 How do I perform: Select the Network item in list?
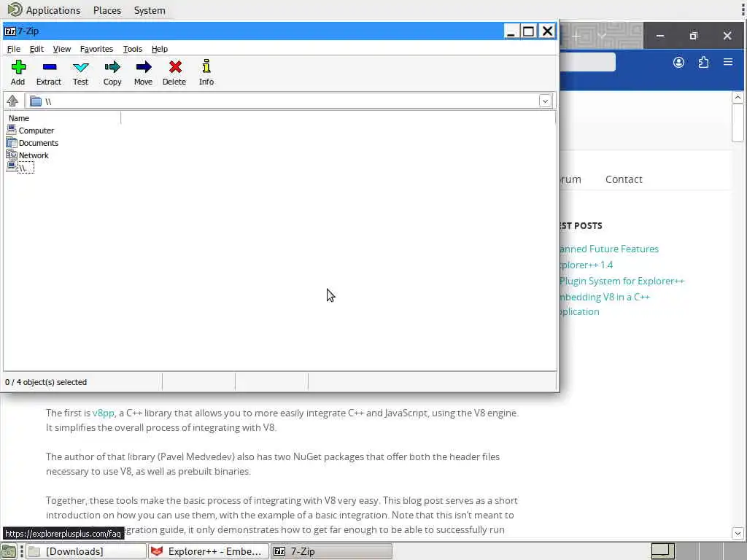click(x=28, y=155)
